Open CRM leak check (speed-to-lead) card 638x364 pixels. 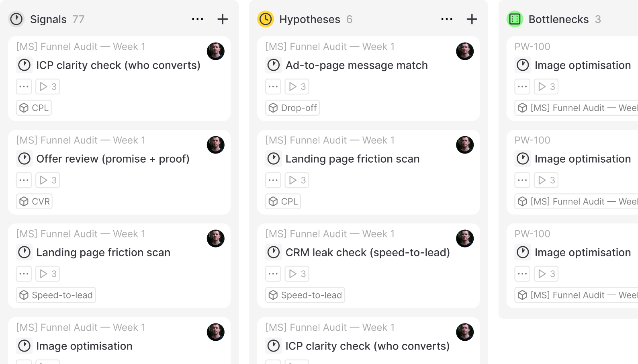(x=367, y=252)
